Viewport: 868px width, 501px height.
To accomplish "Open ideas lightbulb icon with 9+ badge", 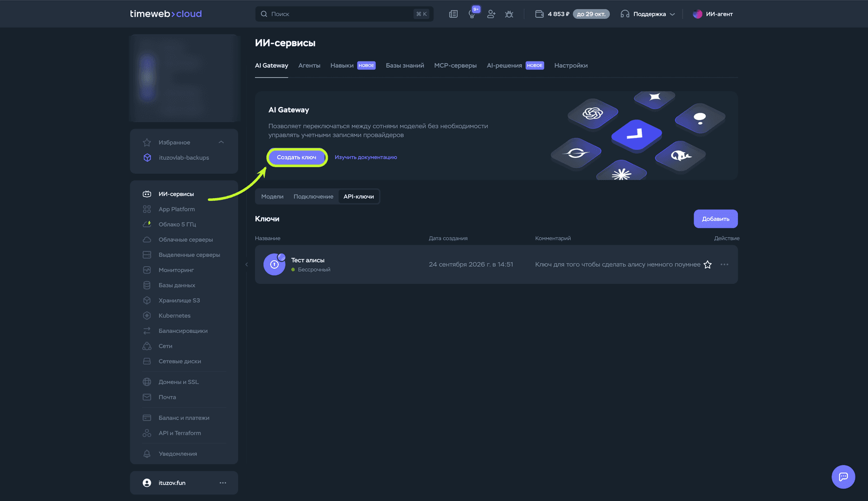I will coord(473,14).
